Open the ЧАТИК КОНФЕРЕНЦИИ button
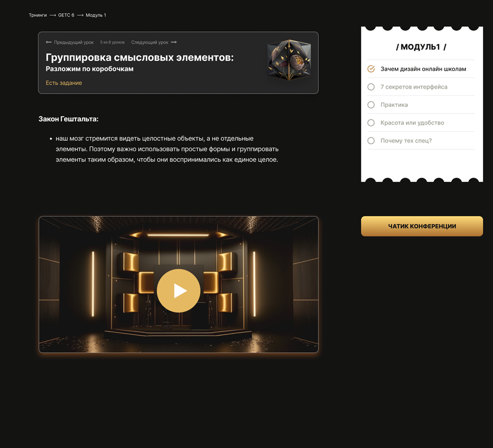493x448 pixels. [x=422, y=226]
